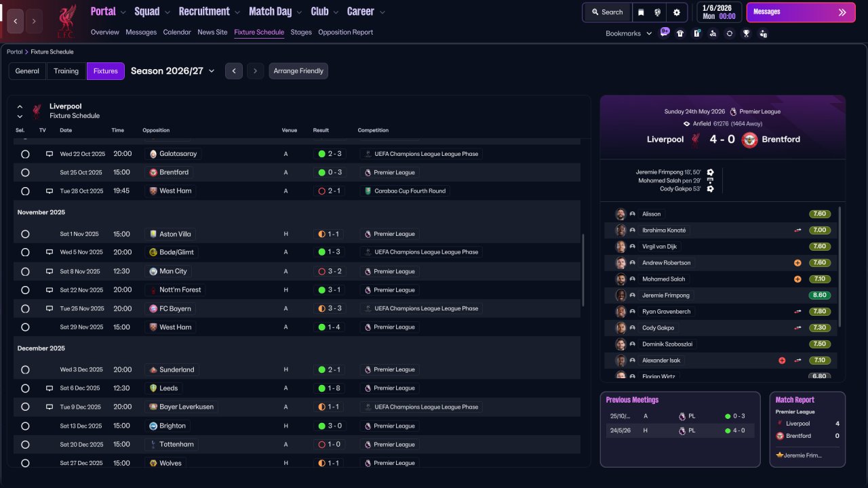Click the fixture list vertical scrollbar

click(x=583, y=271)
